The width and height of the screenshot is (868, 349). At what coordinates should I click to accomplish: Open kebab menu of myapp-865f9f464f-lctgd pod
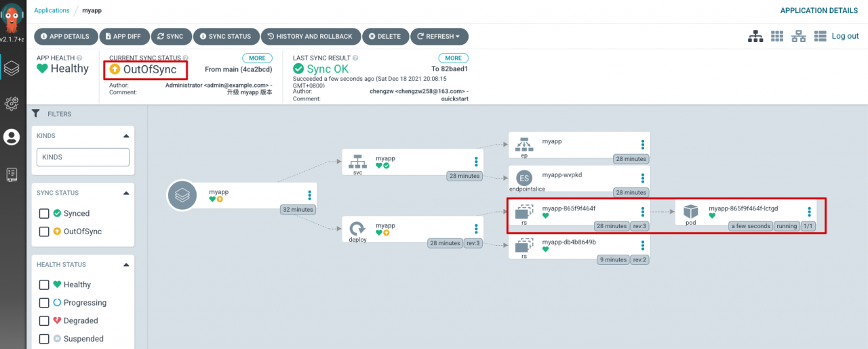pyautogui.click(x=809, y=212)
